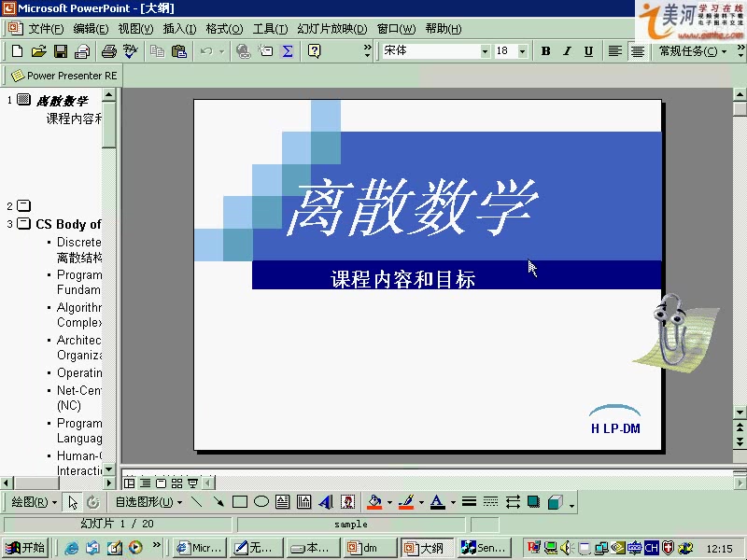Apply line color with the brush icon
This screenshot has width=747, height=560.
406,501
